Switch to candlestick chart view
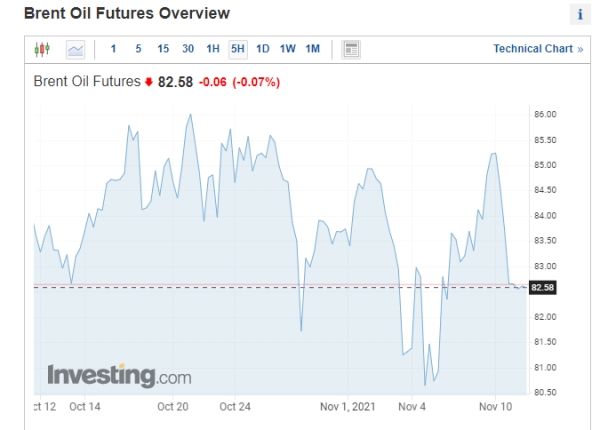Screen dimensions: 600x430 click(42, 49)
